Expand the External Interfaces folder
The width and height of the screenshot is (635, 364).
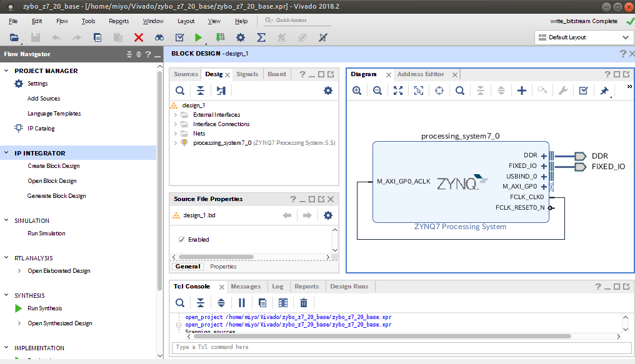pyautogui.click(x=176, y=115)
